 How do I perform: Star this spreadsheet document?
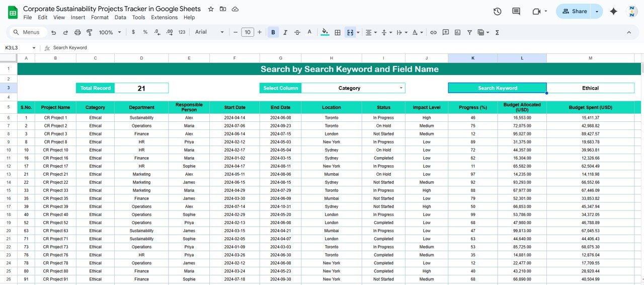coord(211,9)
